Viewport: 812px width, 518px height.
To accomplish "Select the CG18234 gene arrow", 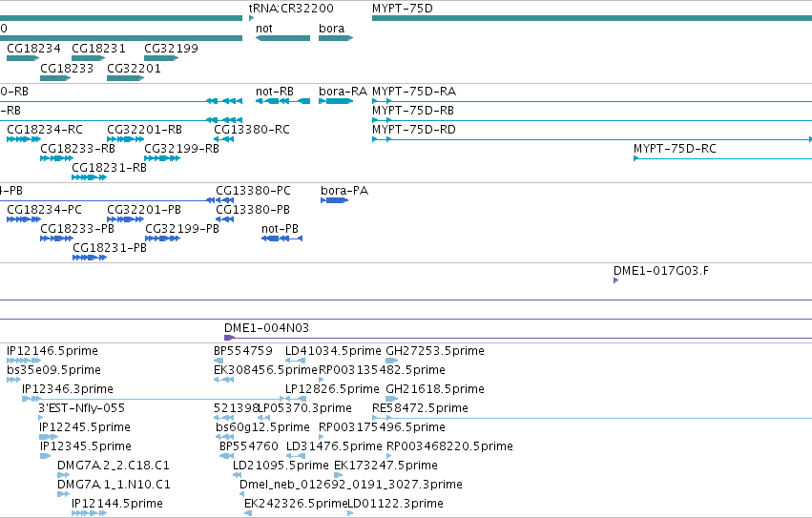I will pyautogui.click(x=23, y=58).
